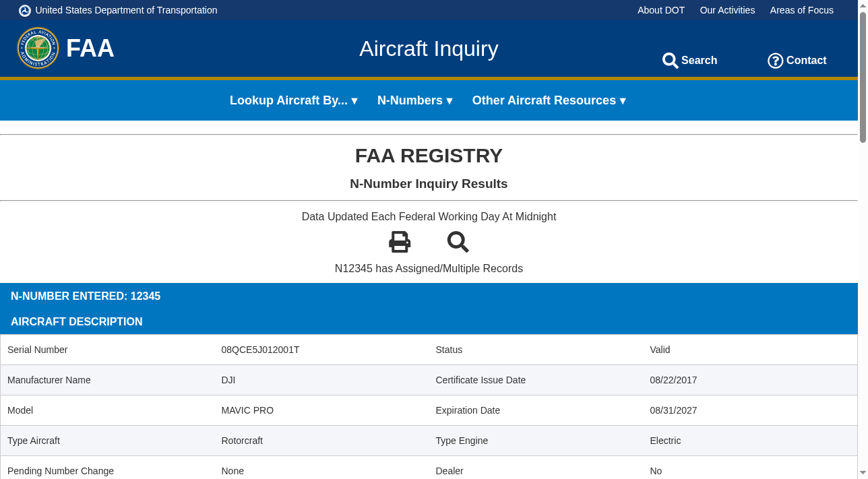Click the status value Valid

pyautogui.click(x=660, y=350)
